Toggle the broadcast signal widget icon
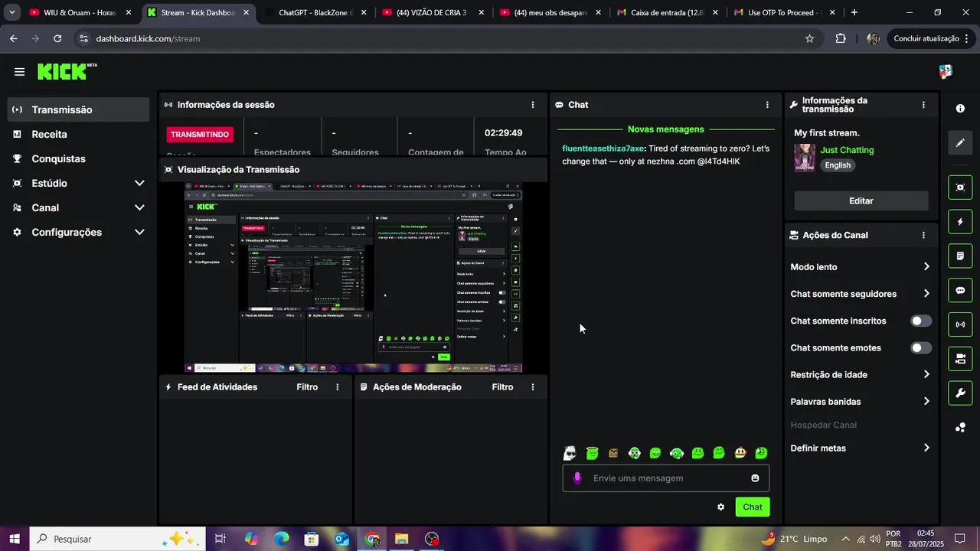 (960, 324)
